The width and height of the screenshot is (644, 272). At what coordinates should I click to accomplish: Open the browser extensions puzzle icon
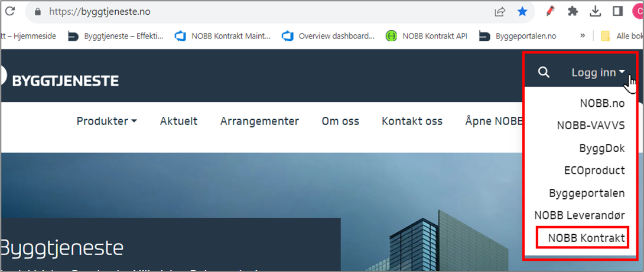tap(573, 11)
